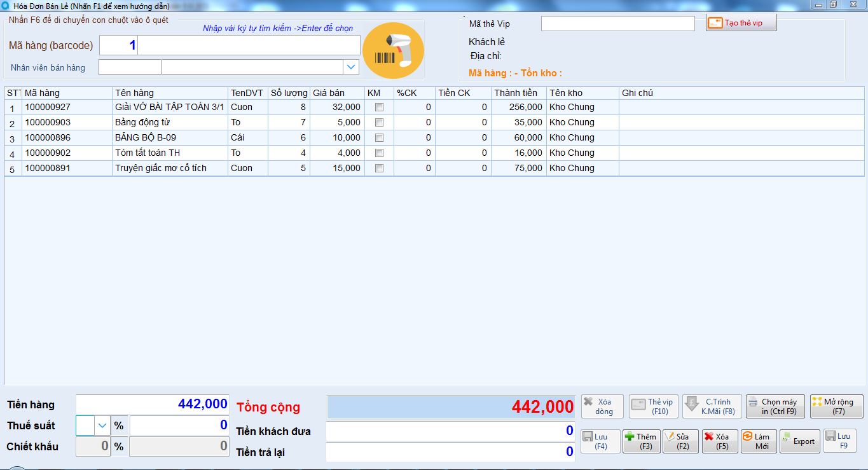Click the Giá bán column header
The image size is (868, 470).
tap(337, 93)
